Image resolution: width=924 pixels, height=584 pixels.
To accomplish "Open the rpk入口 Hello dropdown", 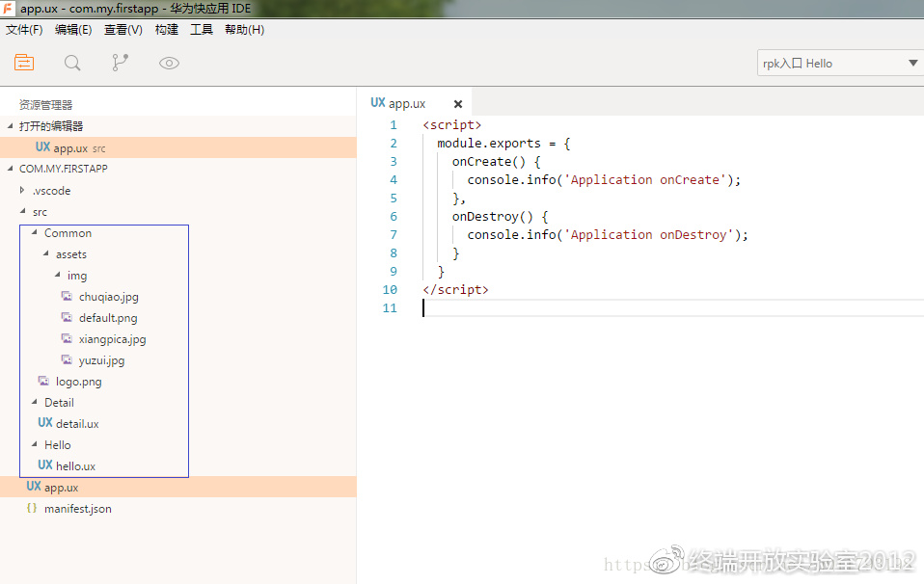I will click(840, 63).
